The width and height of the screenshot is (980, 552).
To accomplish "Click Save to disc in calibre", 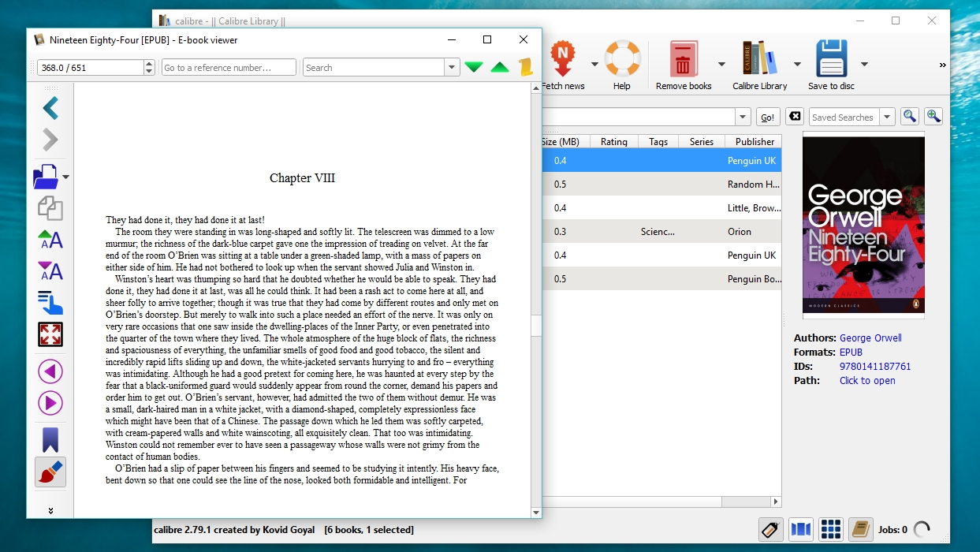I will pos(830,59).
